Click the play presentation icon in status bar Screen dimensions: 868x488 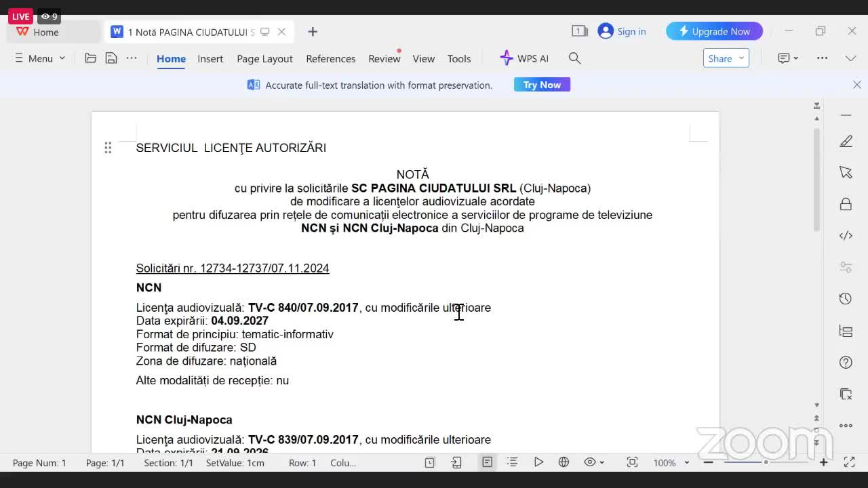(x=538, y=462)
